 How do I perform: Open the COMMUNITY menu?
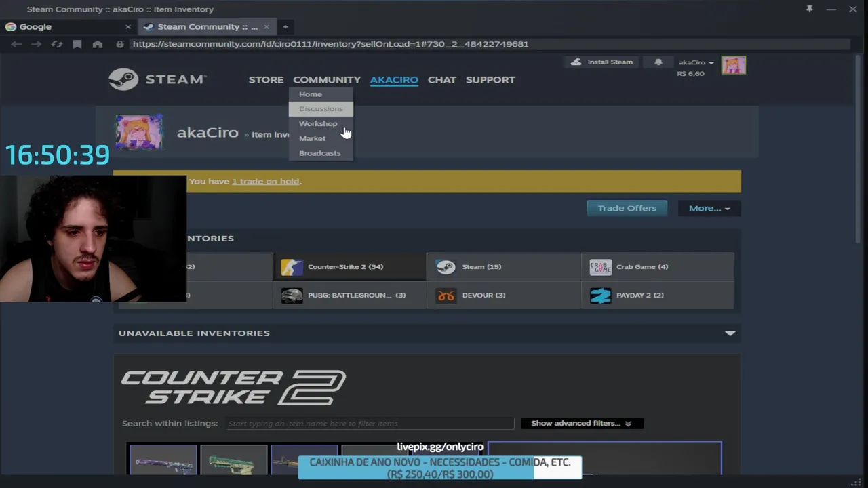327,80
